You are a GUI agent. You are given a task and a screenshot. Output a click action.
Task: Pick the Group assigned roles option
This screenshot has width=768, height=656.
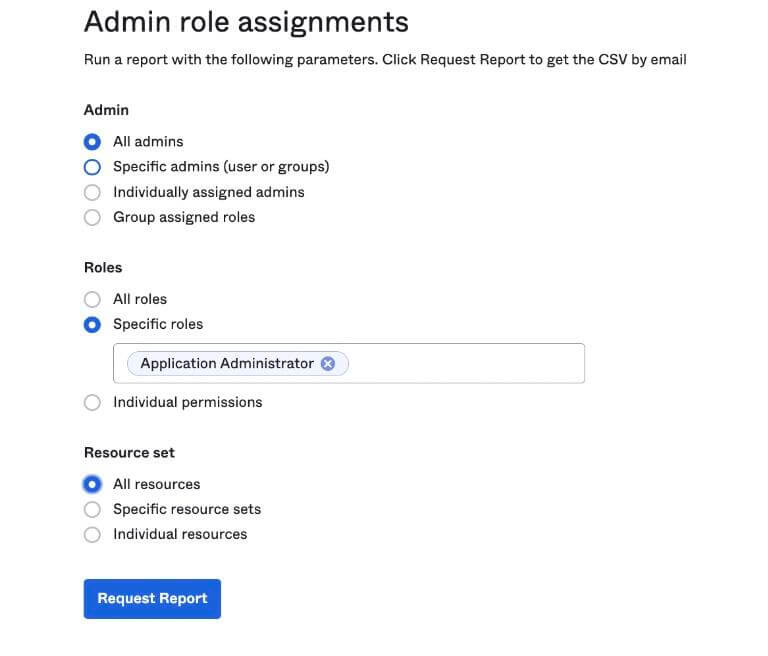[93, 217]
